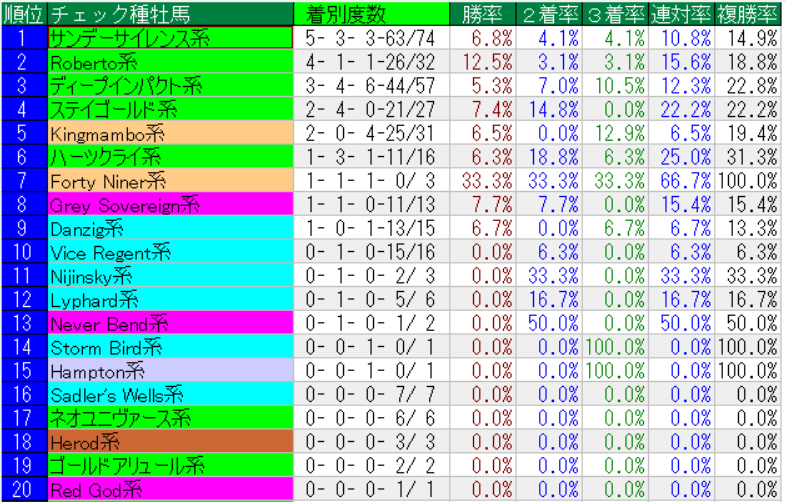Screen dimensions: 786x502
Task: Select the ハーツクライ系 row
Action: pyautogui.click(x=170, y=156)
